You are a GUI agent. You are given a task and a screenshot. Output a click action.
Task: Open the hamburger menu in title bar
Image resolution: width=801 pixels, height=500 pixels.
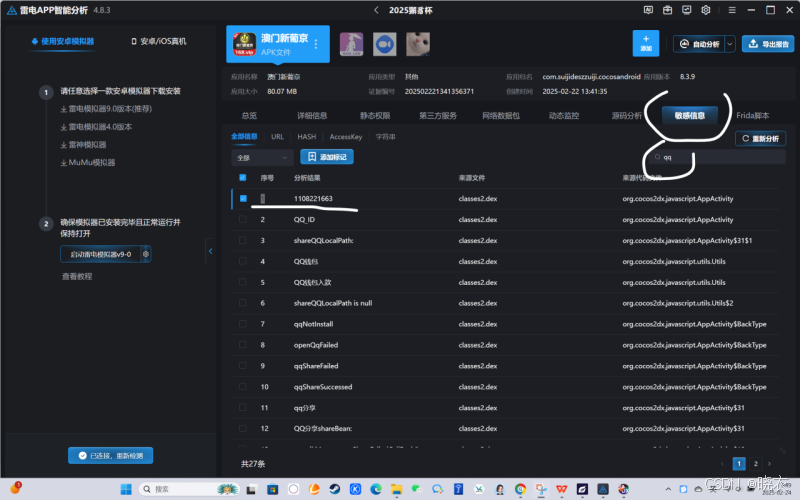pos(732,10)
